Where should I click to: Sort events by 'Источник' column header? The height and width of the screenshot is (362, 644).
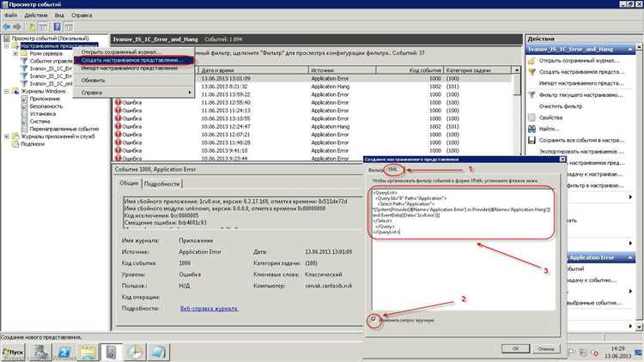pyautogui.click(x=342, y=70)
